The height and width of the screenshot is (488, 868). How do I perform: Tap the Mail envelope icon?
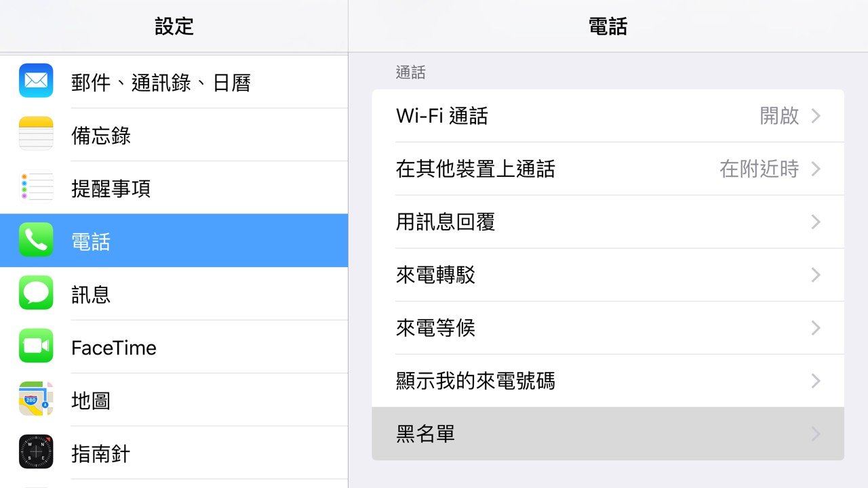pyautogui.click(x=36, y=81)
